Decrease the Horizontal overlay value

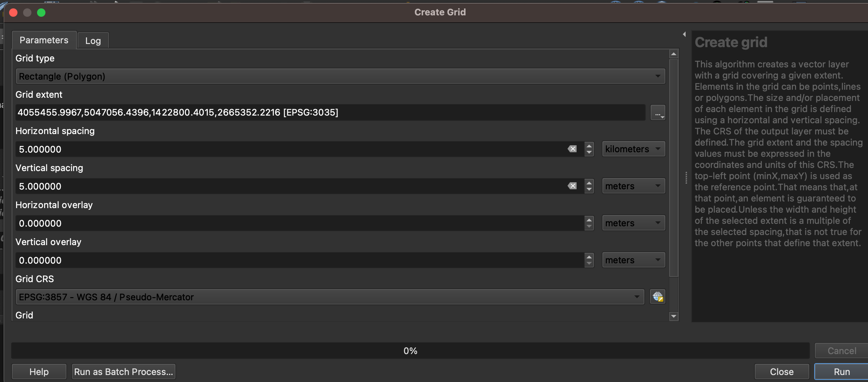(x=589, y=227)
